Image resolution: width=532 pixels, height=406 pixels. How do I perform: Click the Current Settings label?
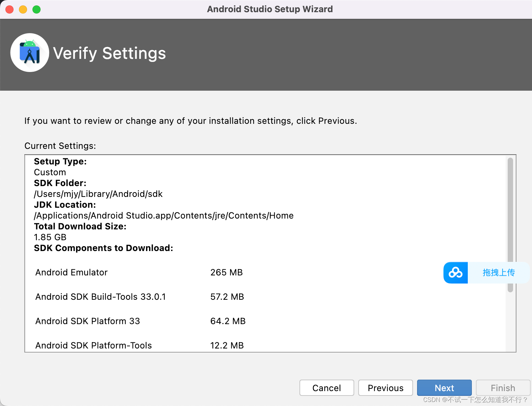point(60,146)
